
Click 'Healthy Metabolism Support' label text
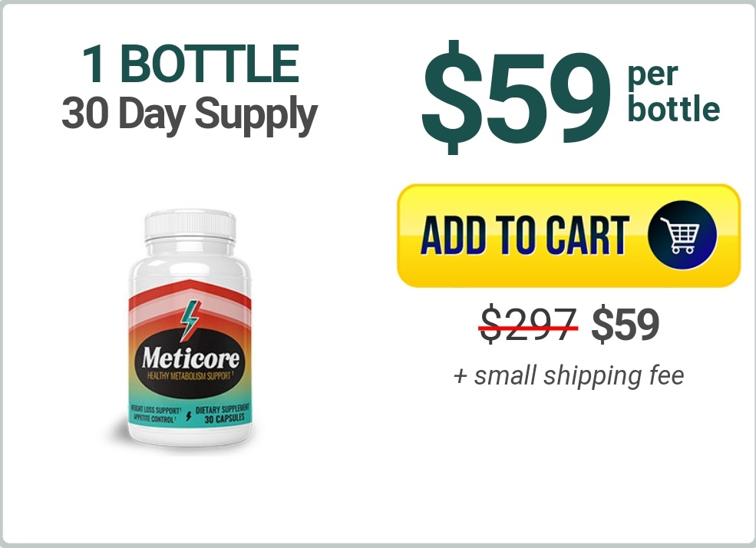tap(190, 376)
